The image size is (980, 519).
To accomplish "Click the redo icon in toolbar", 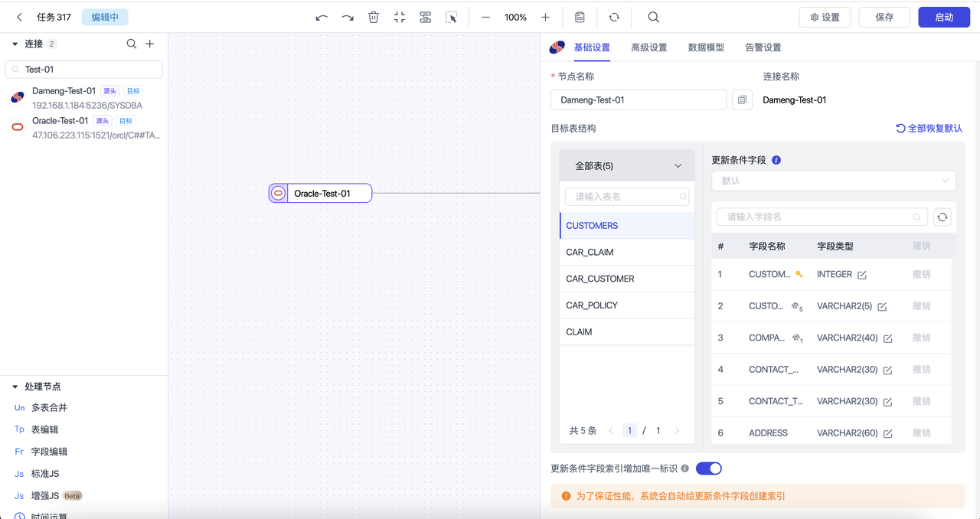I will pyautogui.click(x=348, y=17).
